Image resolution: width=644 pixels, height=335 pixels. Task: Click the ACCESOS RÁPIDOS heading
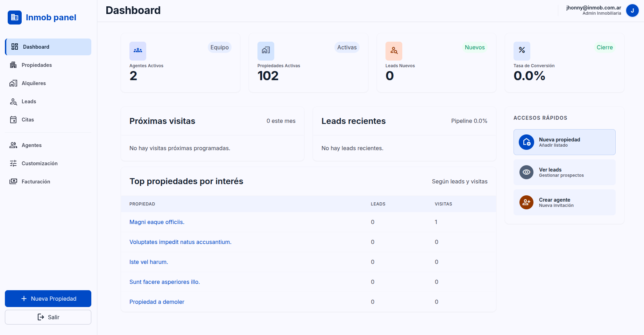tap(540, 118)
